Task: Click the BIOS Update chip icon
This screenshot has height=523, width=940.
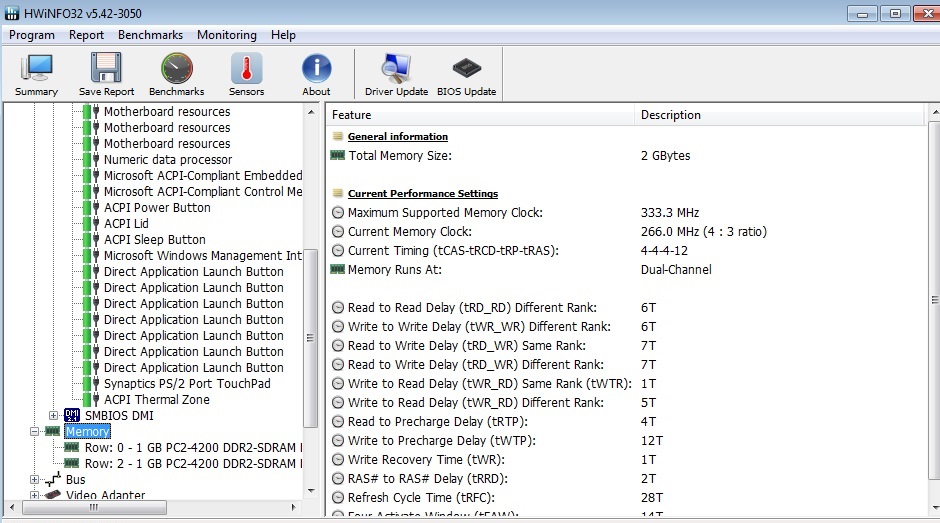Action: (x=466, y=68)
